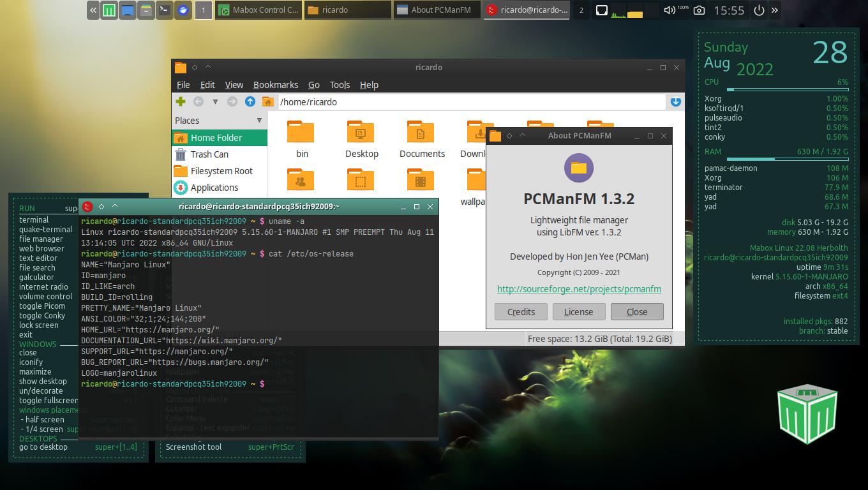Select the bin folder

pyautogui.click(x=301, y=139)
